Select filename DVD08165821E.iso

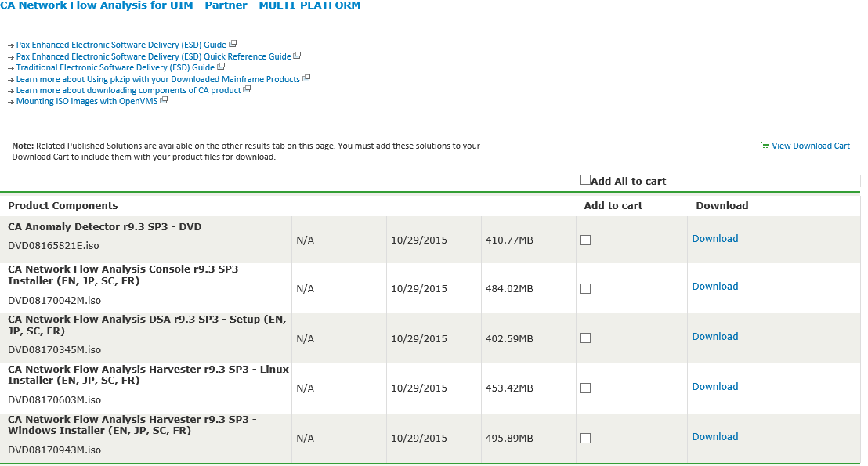click(x=53, y=246)
